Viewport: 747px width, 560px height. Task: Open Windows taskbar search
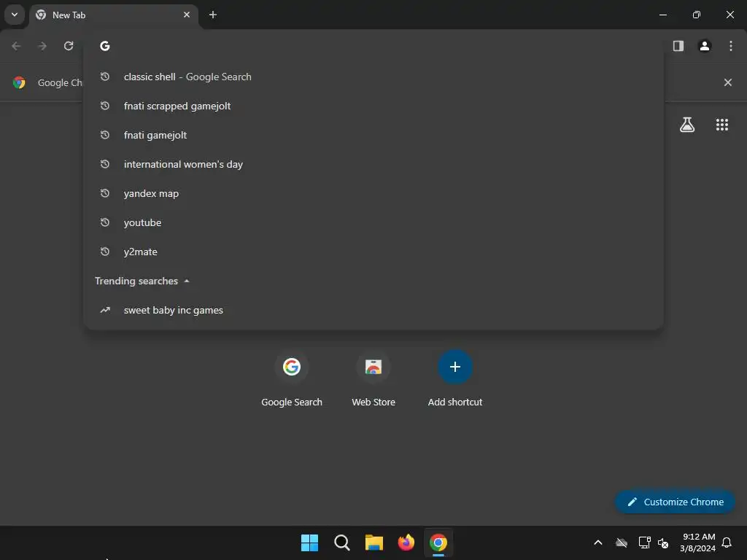tap(341, 542)
